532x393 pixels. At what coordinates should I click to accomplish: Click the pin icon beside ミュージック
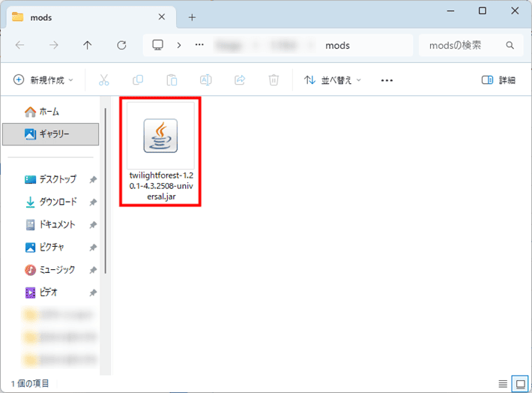pyautogui.click(x=93, y=270)
